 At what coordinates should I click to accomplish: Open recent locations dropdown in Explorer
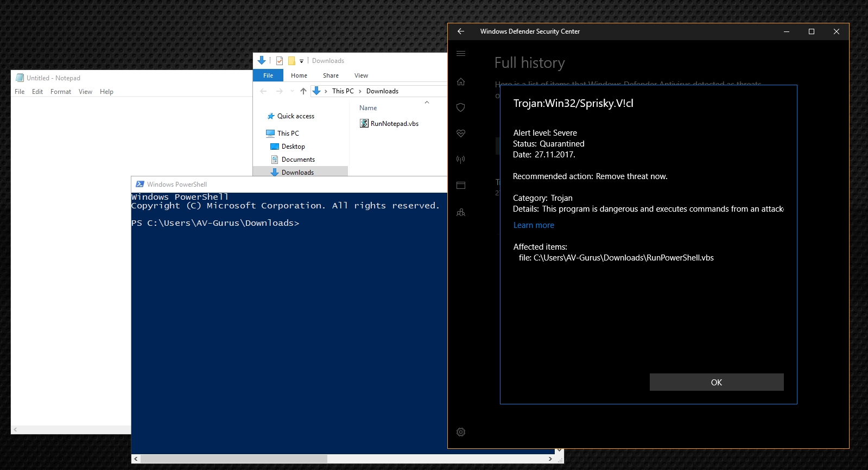pyautogui.click(x=292, y=91)
